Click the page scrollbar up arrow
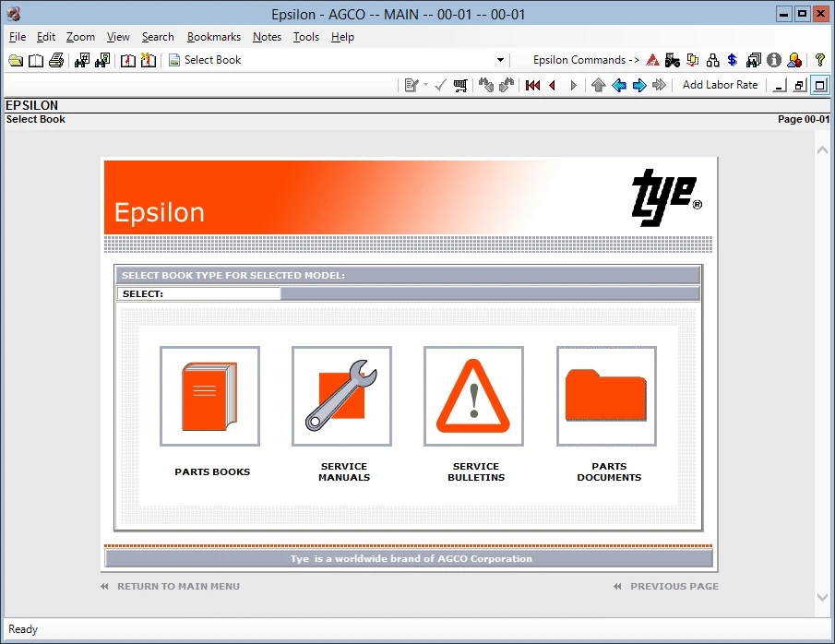Screen dimensions: 835x644 click(822, 150)
